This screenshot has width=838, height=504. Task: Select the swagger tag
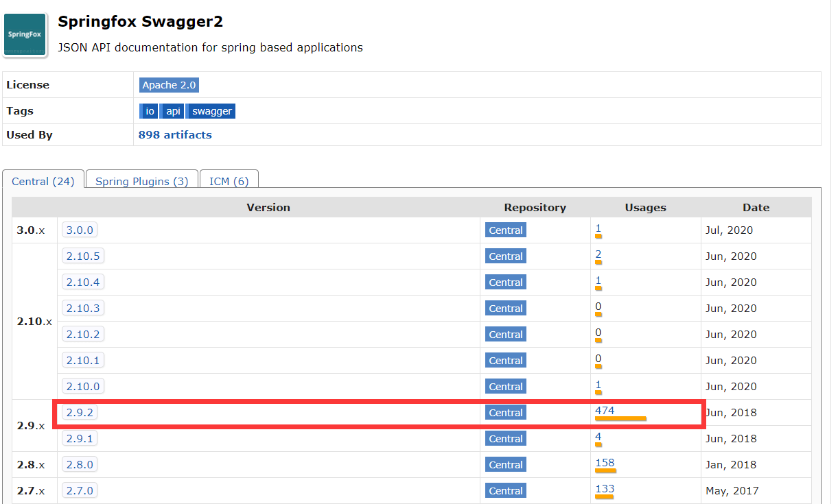pyautogui.click(x=211, y=111)
